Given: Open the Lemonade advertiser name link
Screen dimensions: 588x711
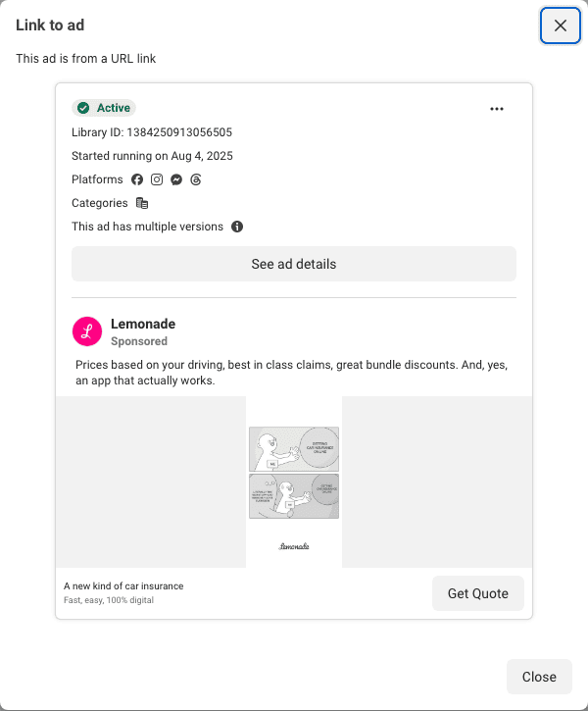Looking at the screenshot, I should click(143, 324).
